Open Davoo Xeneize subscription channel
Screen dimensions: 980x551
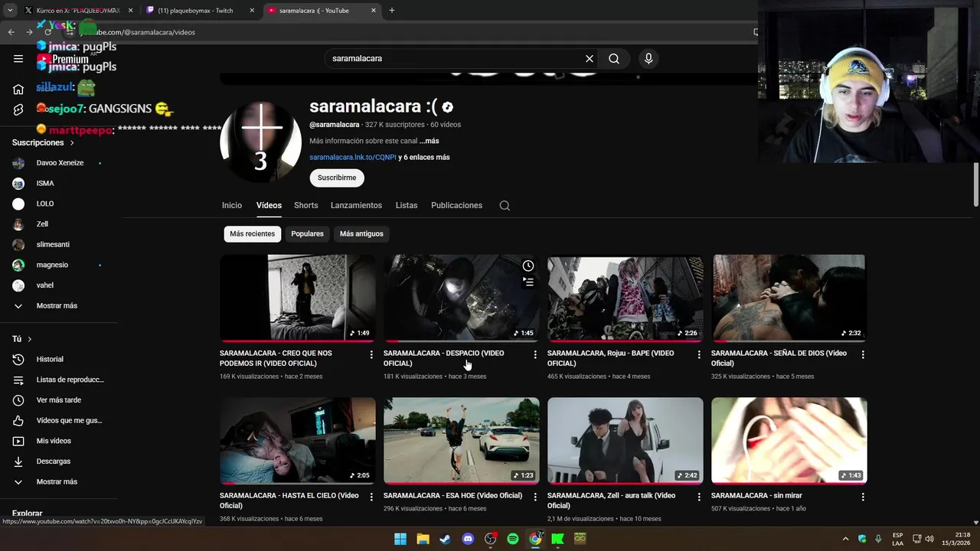click(x=58, y=163)
